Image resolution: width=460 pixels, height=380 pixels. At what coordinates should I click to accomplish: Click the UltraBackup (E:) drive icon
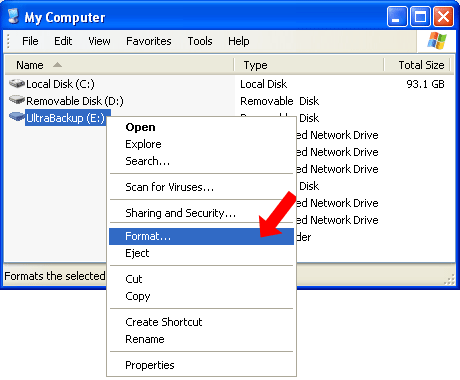pyautogui.click(x=17, y=117)
